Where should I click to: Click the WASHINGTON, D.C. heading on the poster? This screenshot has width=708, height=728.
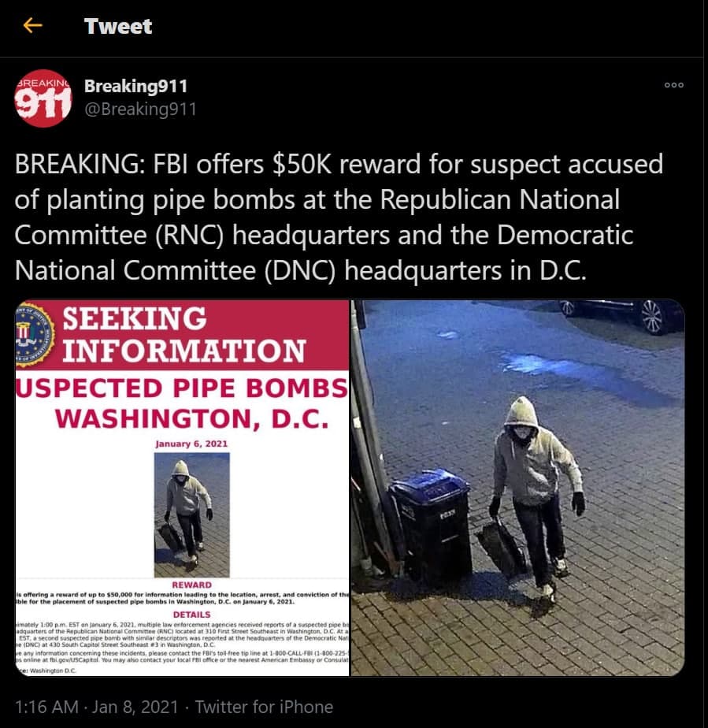click(x=191, y=418)
